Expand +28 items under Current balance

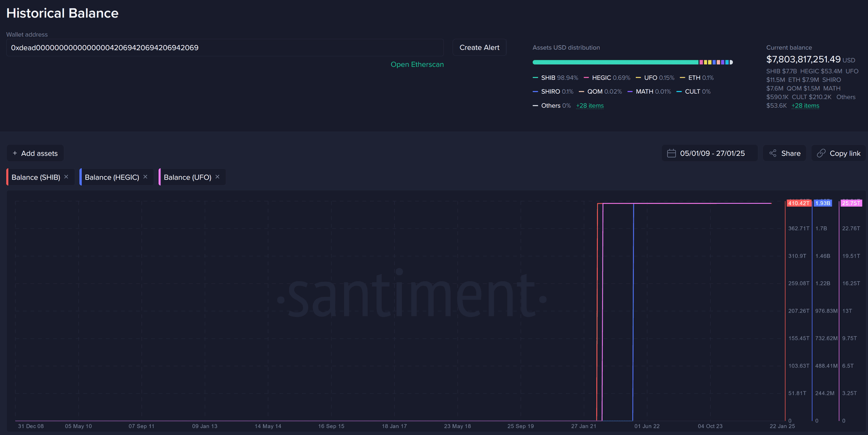point(805,106)
